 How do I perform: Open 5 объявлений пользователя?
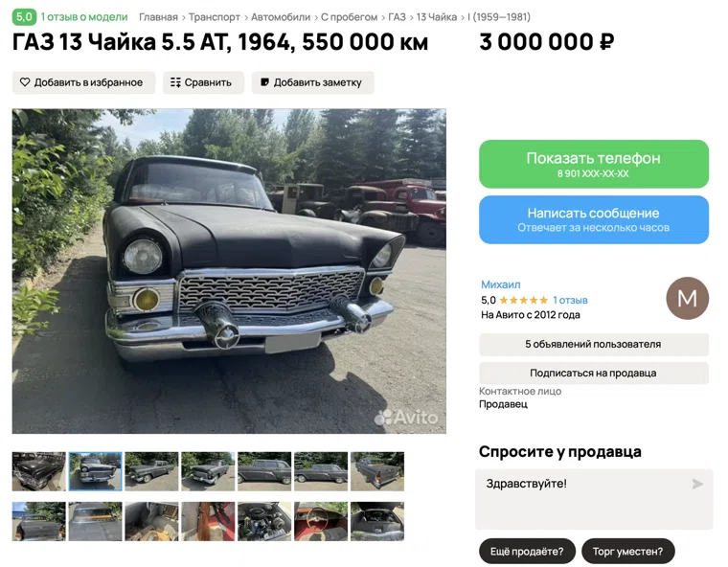[x=594, y=345]
